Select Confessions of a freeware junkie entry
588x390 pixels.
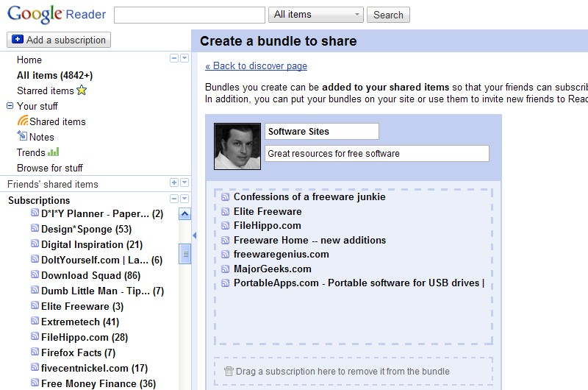click(309, 197)
